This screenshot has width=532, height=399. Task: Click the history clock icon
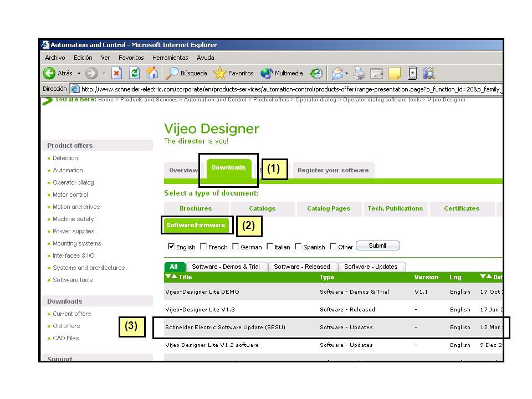click(316, 73)
